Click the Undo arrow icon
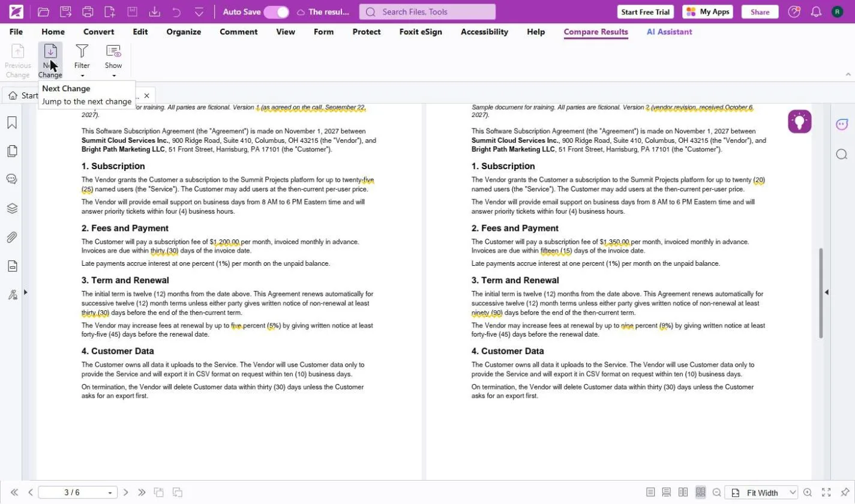Screen dimensions: 855x504 point(176,12)
